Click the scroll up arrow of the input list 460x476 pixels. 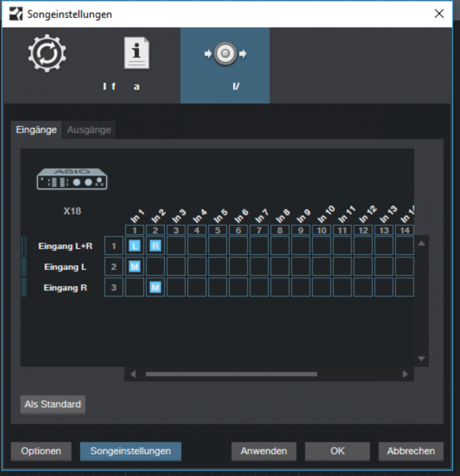coord(421,243)
